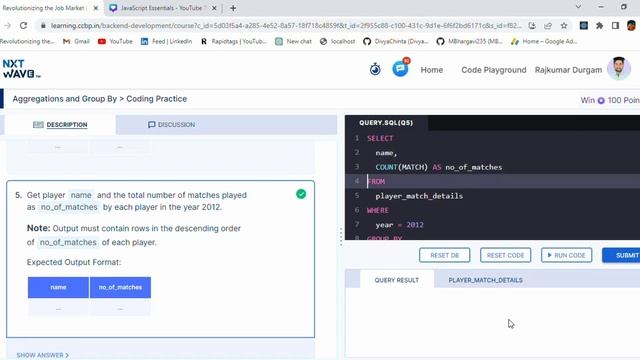Reload the page with the refresh icon
The image size is (640, 360).
[x=24, y=25]
